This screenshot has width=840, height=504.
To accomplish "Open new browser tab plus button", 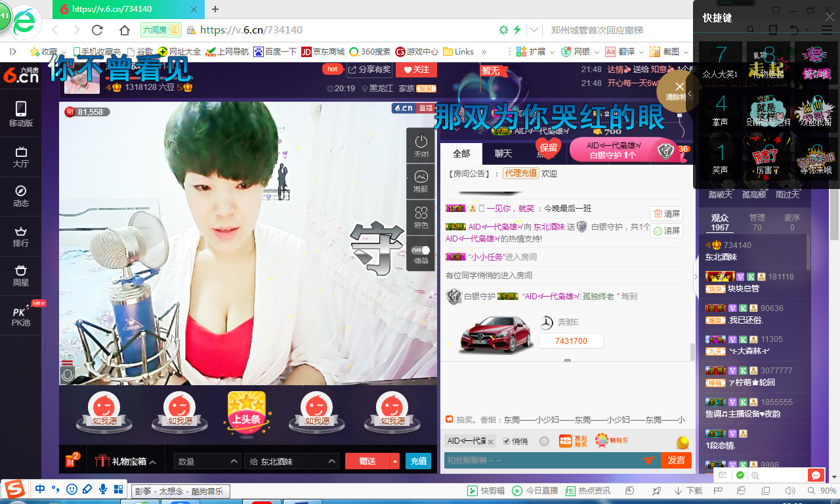I will [215, 9].
